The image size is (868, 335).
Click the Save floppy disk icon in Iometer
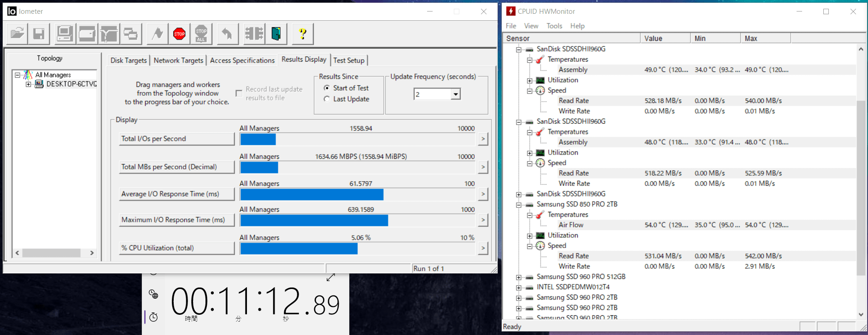39,34
